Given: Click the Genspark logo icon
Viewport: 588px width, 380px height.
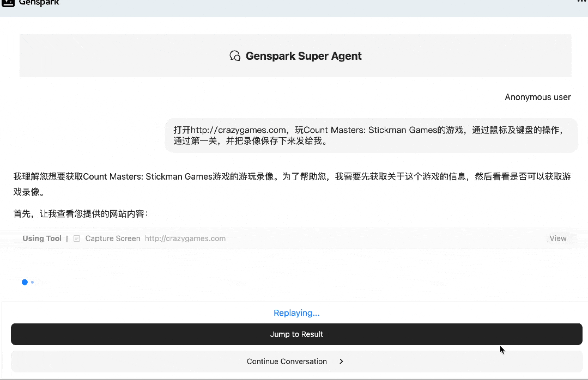Looking at the screenshot, I should 8,3.
